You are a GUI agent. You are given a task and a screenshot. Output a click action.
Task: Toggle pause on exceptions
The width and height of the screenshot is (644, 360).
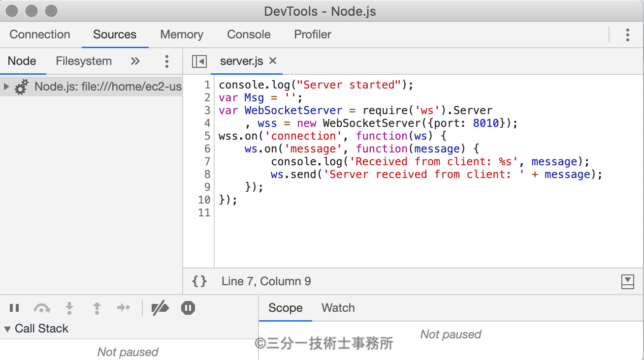coord(188,308)
